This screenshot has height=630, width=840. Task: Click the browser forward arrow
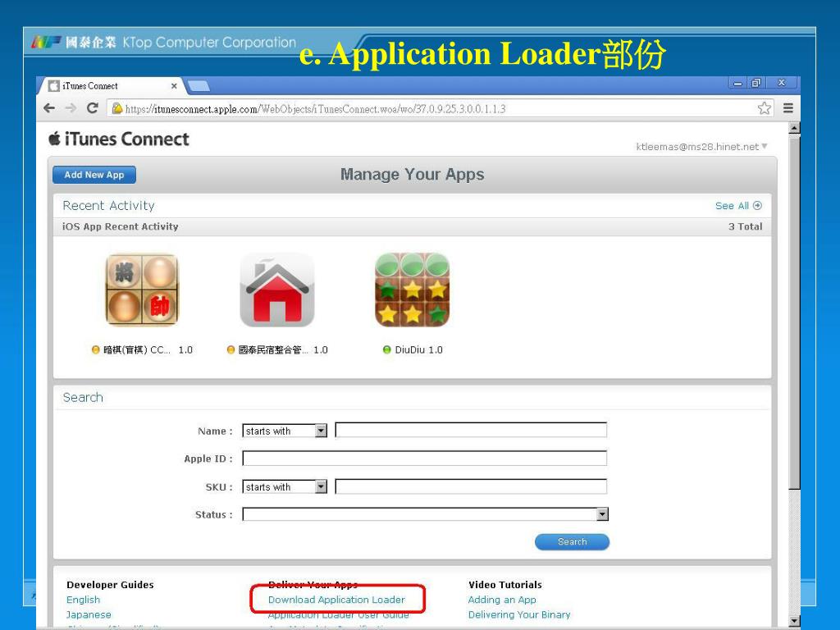(71, 108)
